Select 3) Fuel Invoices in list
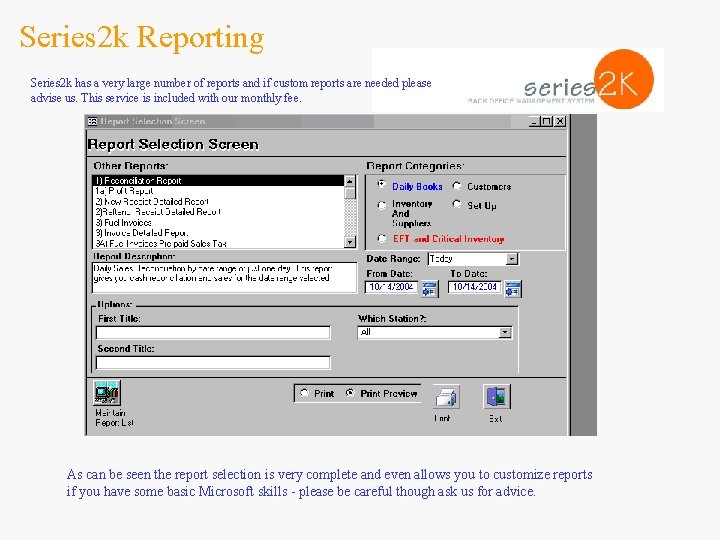The image size is (720, 540). [x=218, y=223]
